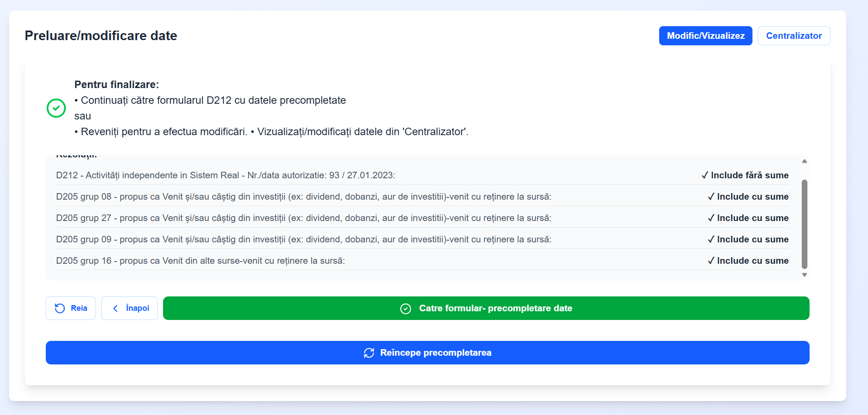Continue with Catre formular- precompletare date

point(486,308)
